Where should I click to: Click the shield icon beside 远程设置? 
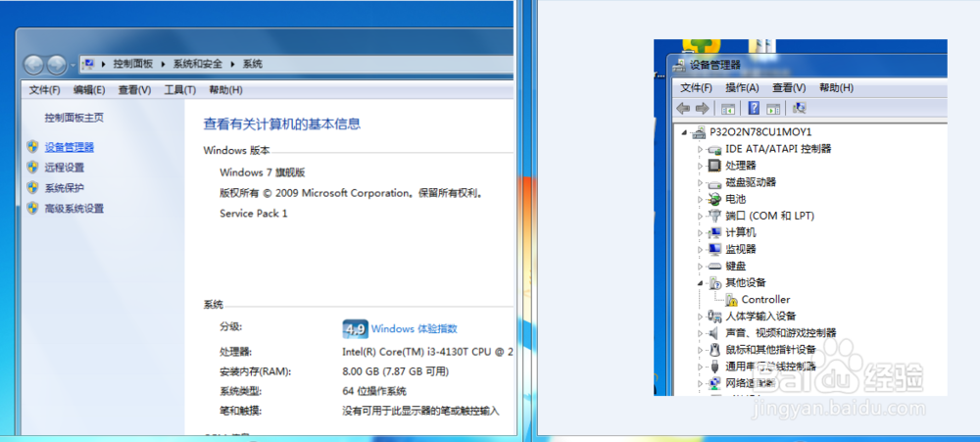(32, 167)
